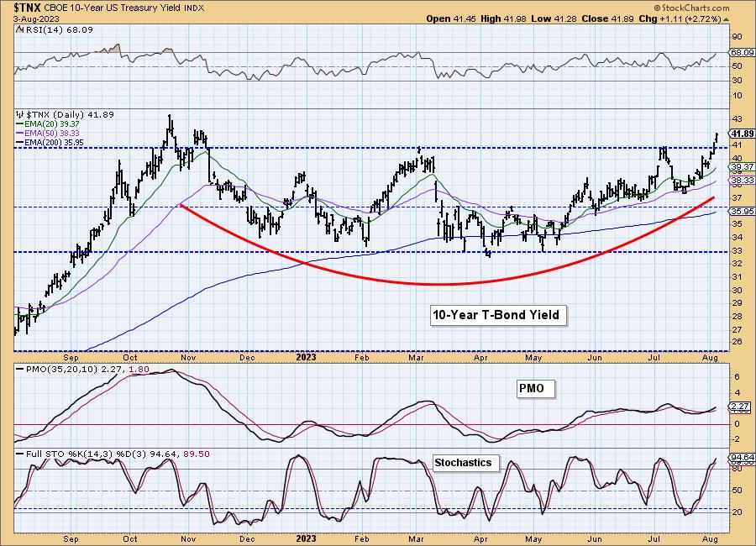
Task: Click the 'PMO' annotation box
Action: 535,389
